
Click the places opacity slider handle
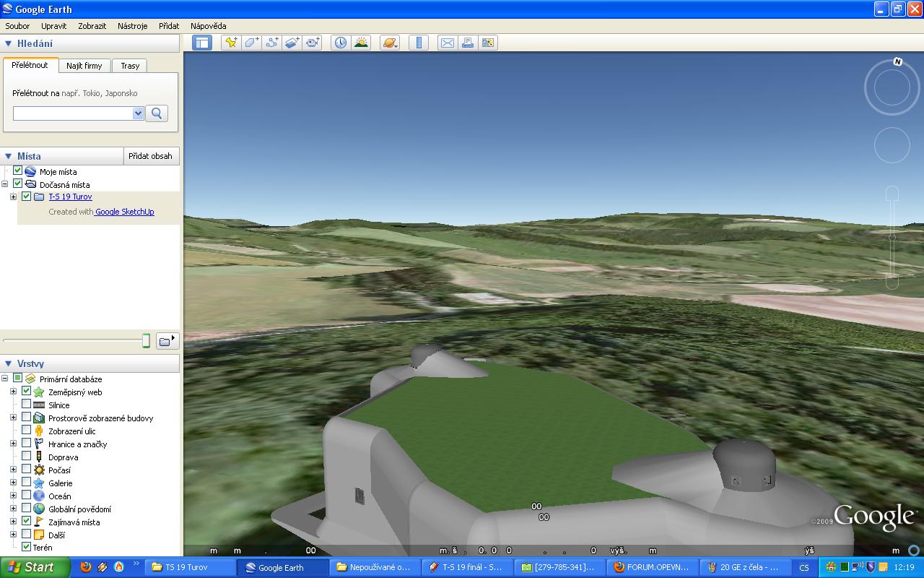pos(146,340)
